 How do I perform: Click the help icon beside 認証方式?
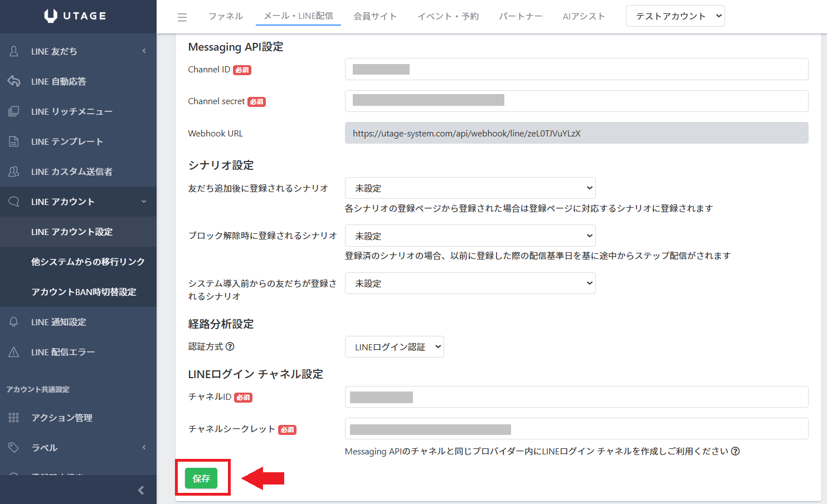coord(230,346)
